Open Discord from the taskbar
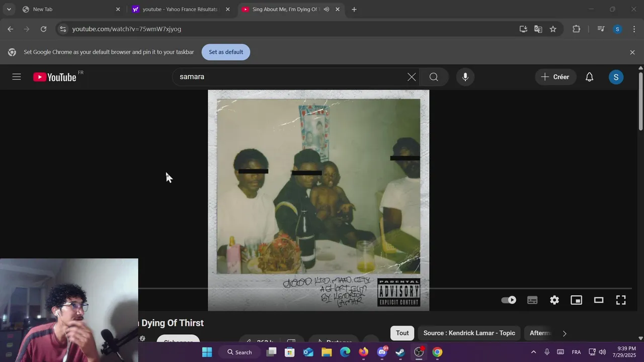The height and width of the screenshot is (362, 644). (382, 352)
